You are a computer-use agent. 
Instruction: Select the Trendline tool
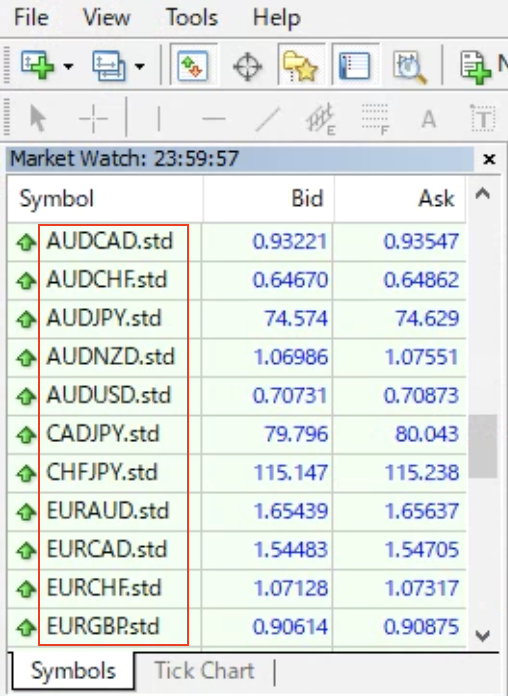click(267, 119)
